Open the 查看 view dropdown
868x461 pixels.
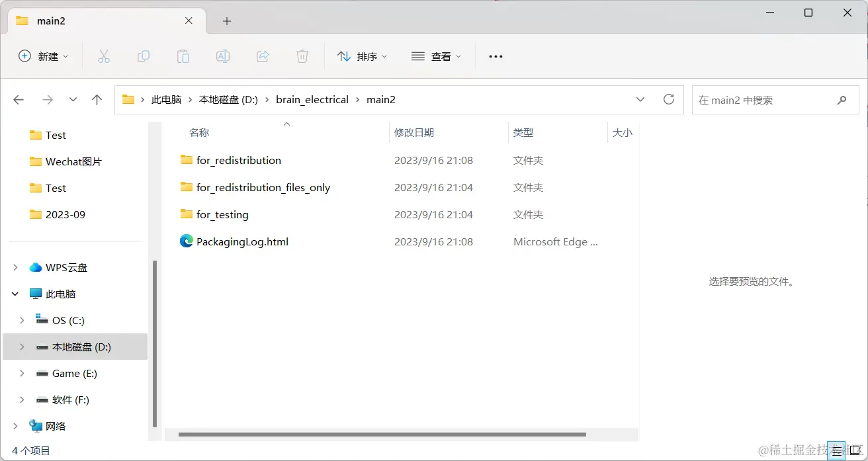[x=437, y=56]
